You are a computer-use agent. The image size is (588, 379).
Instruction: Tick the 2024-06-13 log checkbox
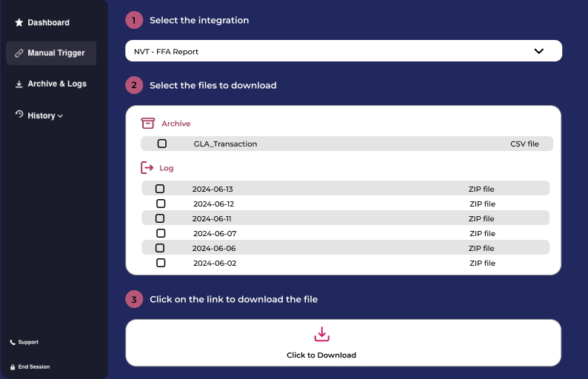[x=160, y=189]
